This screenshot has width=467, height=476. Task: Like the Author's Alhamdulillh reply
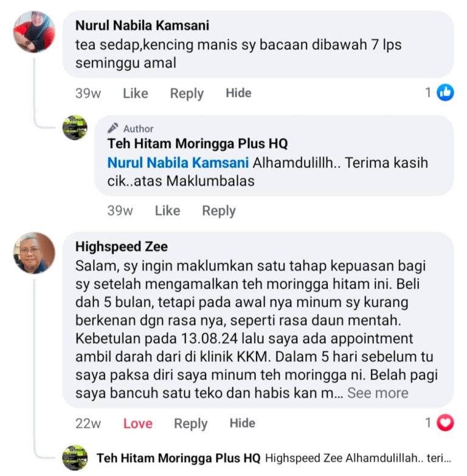pyautogui.click(x=167, y=211)
